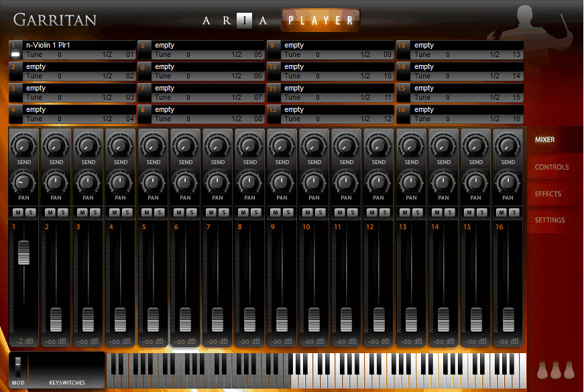This screenshot has width=584, height=392.
Task: Click the channel 5 PAN knob
Action: click(x=153, y=182)
